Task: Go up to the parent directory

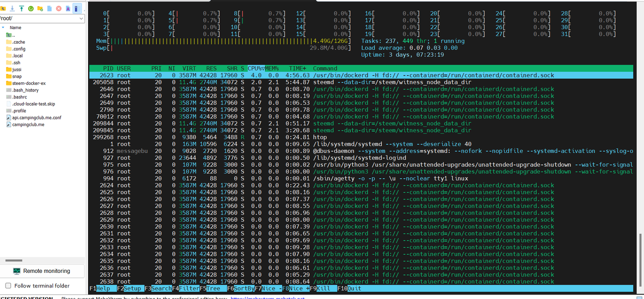Action: [4, 9]
